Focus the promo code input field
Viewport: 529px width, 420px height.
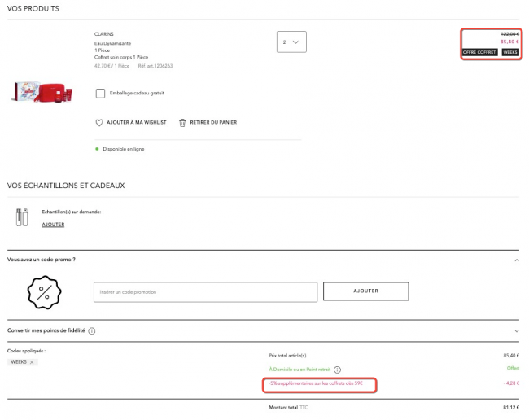pyautogui.click(x=205, y=292)
